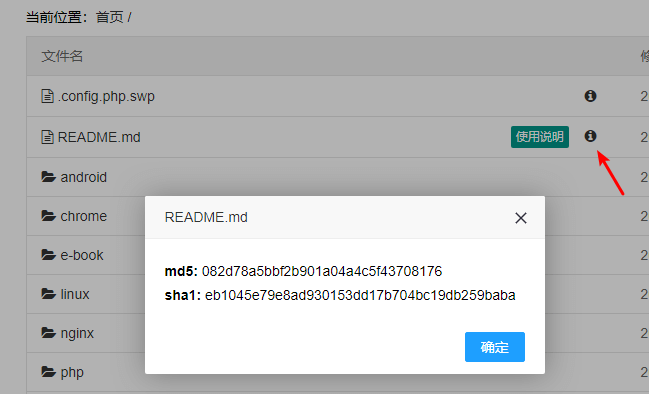Click file icon beside README.md
649x394 pixels.
click(48, 137)
